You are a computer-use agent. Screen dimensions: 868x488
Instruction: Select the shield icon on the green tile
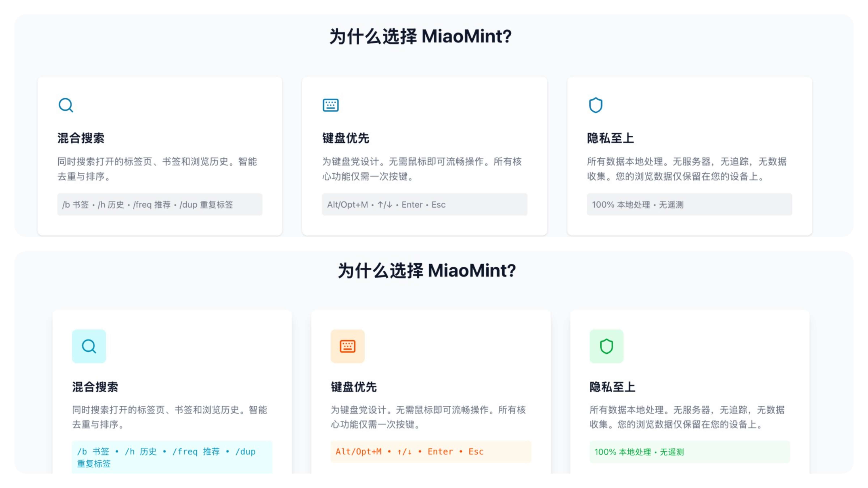(606, 346)
